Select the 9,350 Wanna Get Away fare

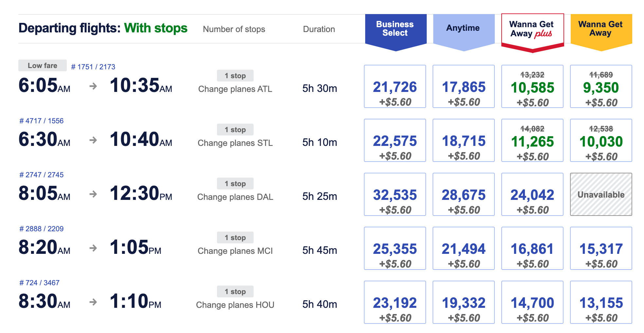tap(601, 87)
